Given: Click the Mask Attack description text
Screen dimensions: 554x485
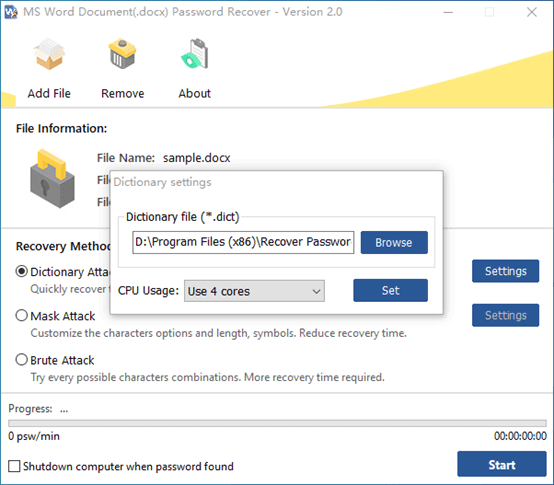Looking at the screenshot, I should click(218, 333).
